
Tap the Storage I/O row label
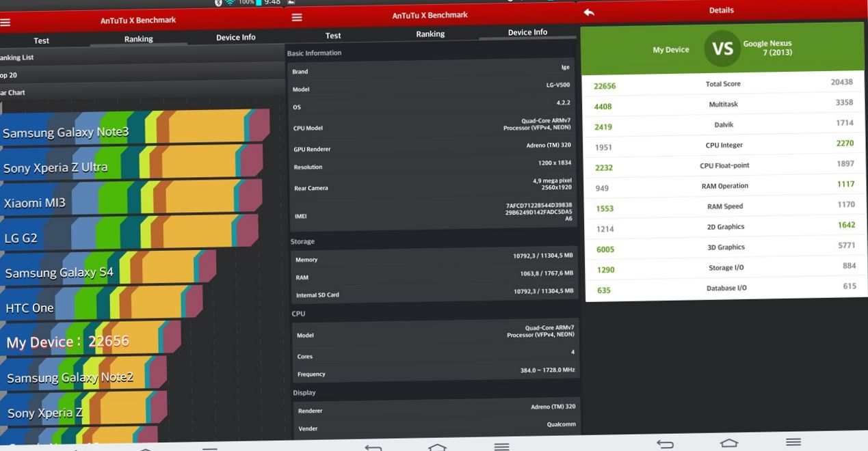pos(726,268)
